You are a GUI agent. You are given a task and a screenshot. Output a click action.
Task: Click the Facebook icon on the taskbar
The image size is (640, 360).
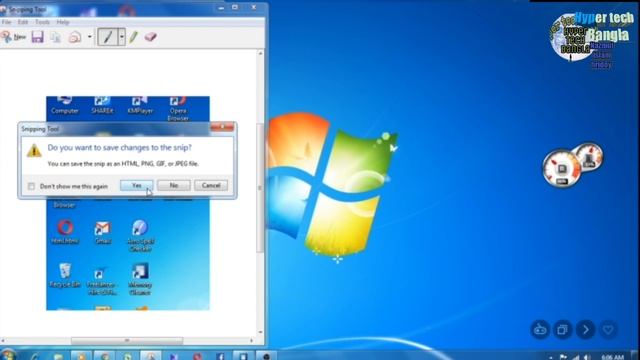(x=220, y=356)
